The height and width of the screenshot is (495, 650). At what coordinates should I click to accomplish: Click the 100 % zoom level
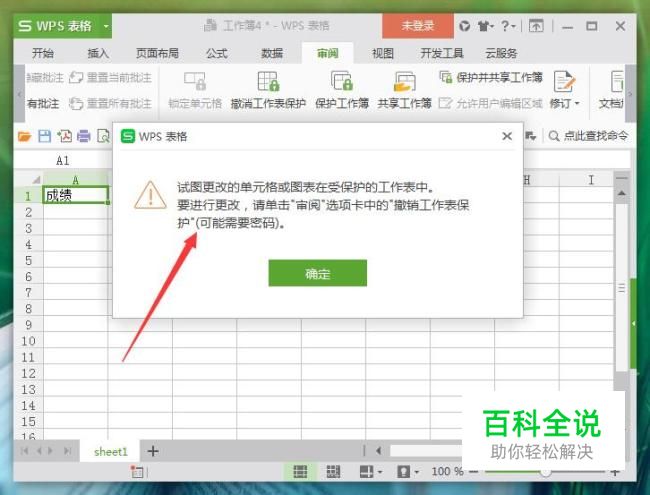[x=448, y=471]
